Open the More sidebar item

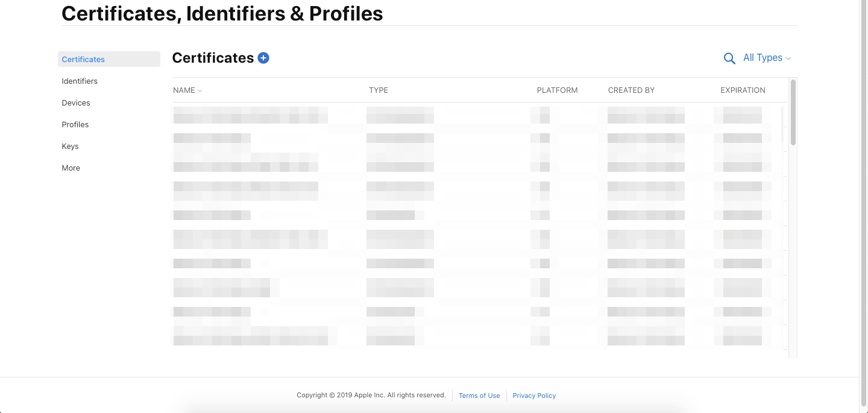click(71, 168)
